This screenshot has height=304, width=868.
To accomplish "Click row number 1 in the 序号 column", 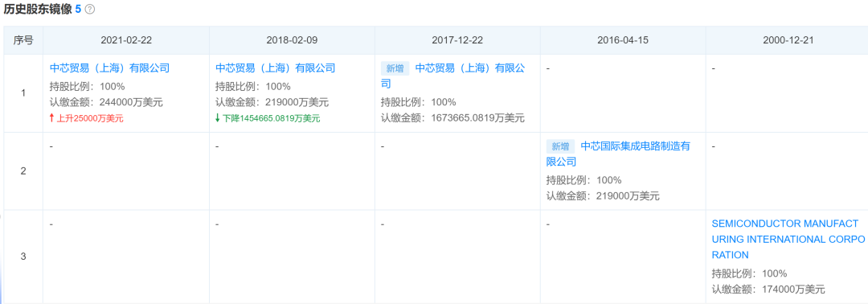I will (23, 93).
